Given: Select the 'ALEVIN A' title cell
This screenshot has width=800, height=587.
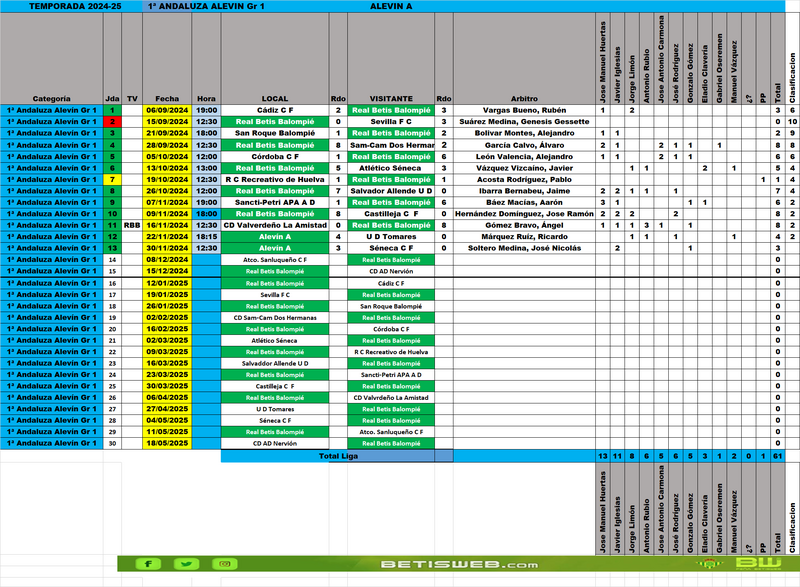Looking at the screenshot, I should pyautogui.click(x=391, y=7).
